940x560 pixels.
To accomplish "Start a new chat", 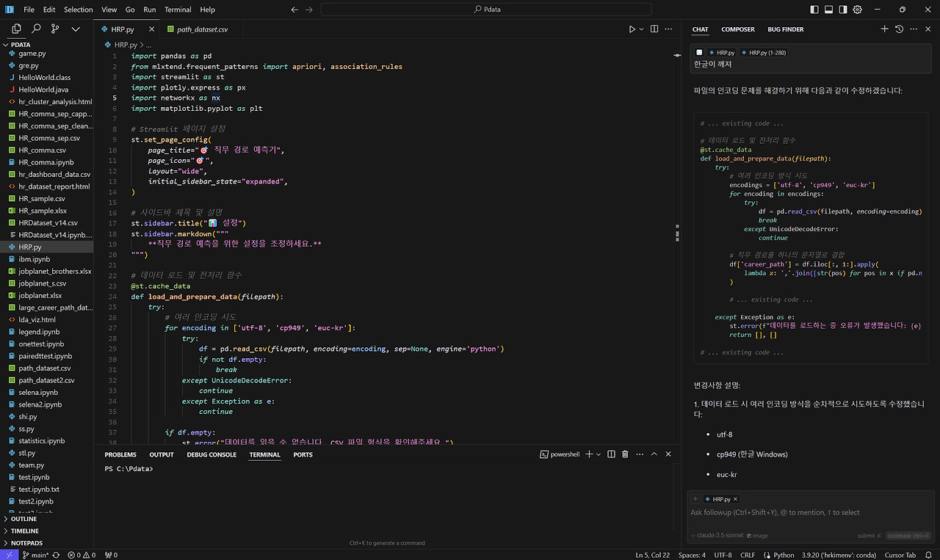I will tap(885, 29).
